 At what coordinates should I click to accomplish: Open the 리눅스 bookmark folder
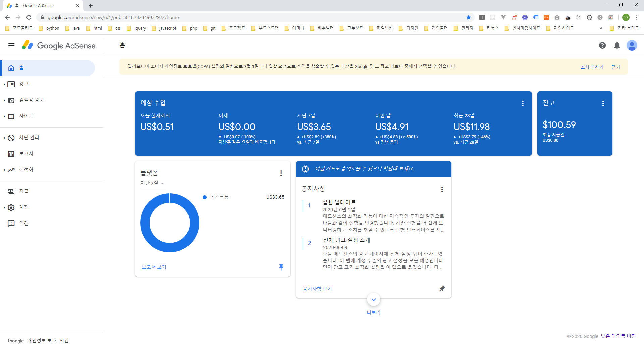[489, 28]
